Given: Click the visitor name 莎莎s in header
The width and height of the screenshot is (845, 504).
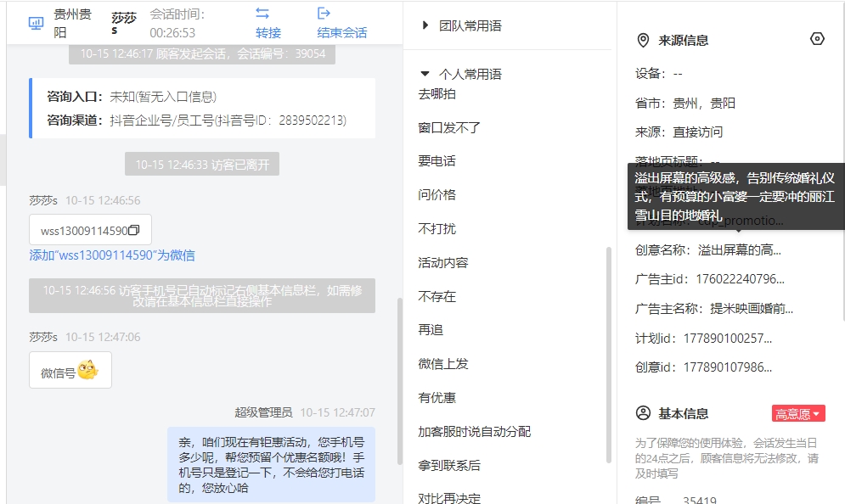Looking at the screenshot, I should click(123, 23).
